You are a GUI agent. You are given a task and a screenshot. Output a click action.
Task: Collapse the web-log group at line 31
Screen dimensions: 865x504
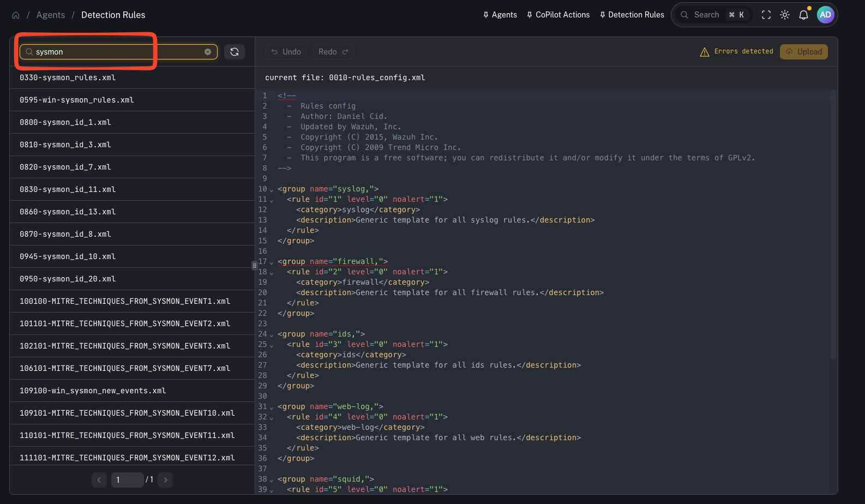click(272, 407)
